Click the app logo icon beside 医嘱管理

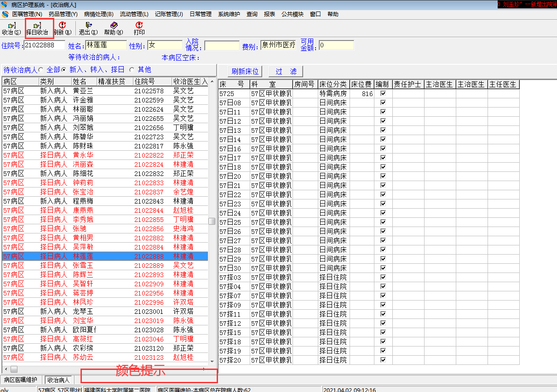(6, 14)
